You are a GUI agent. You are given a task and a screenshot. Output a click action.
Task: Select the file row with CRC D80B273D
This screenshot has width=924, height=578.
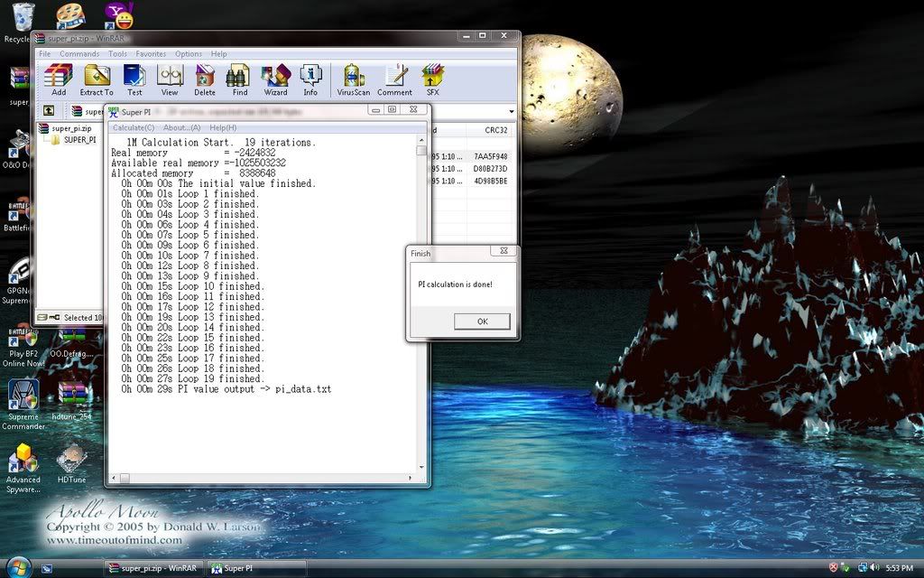coord(473,169)
